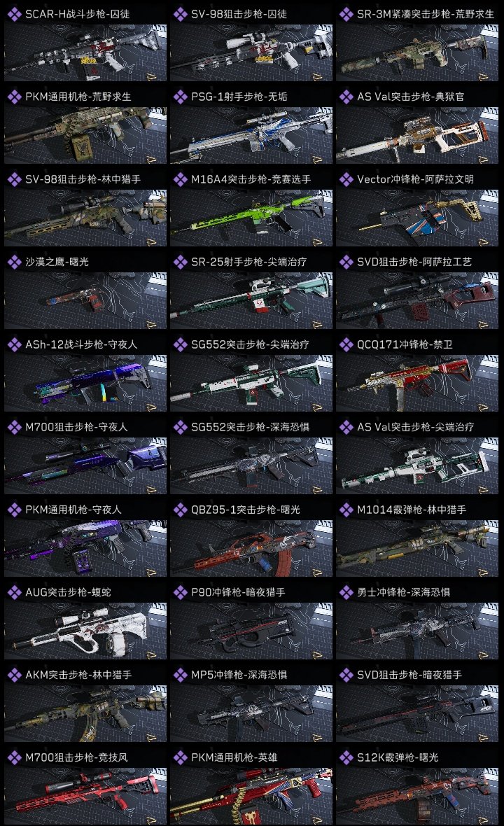Screen dimensions: 504x826
Task: Click rarity icon beside AUG突击步枪-蝮蛇
Action: [14, 592]
